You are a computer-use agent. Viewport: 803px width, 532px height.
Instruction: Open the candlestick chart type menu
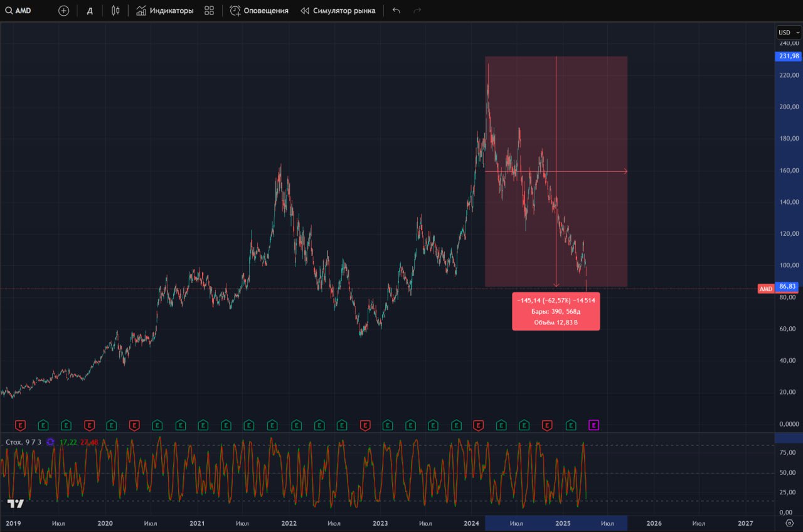pyautogui.click(x=115, y=11)
